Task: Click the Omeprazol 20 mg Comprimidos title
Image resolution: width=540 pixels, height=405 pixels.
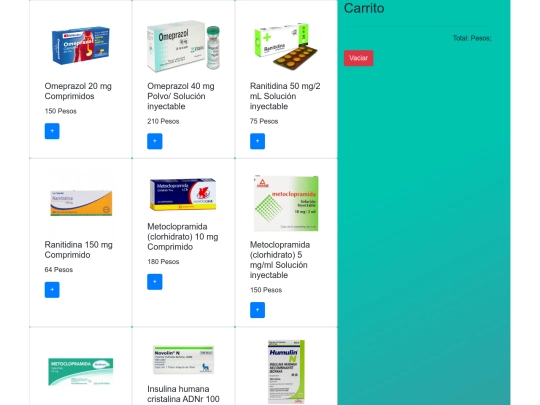Action: pos(78,91)
